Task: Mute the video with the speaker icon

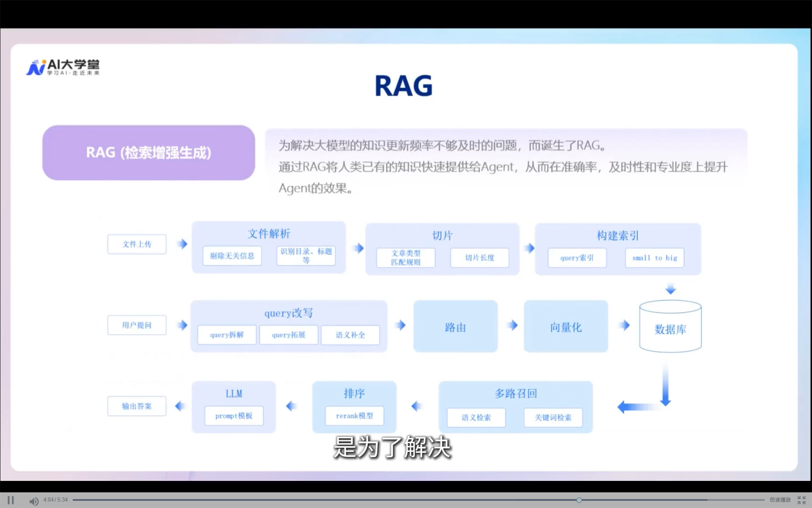Action: 33,501
